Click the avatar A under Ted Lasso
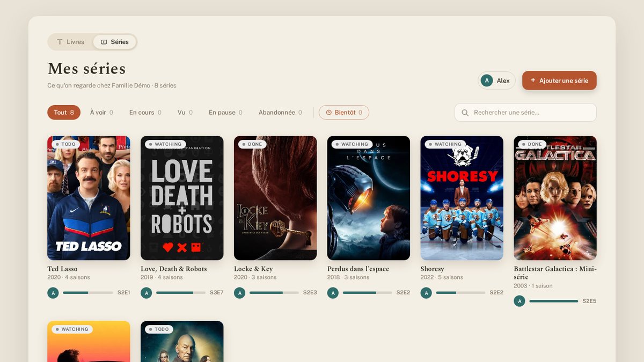The height and width of the screenshot is (362, 644). 53,293
